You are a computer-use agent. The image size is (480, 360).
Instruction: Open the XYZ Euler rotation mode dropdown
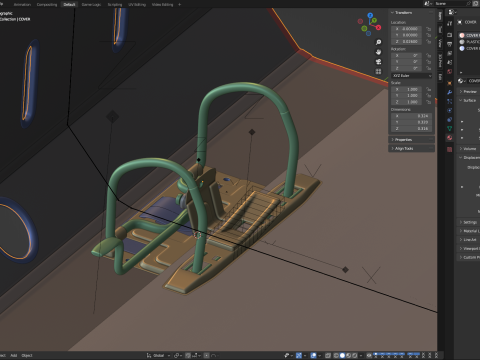412,76
